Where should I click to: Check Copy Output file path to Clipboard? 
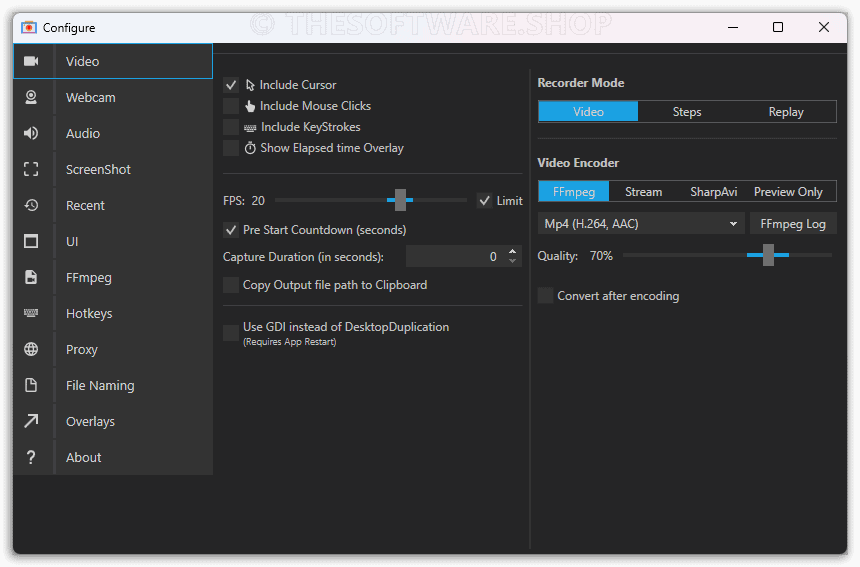pyautogui.click(x=231, y=285)
